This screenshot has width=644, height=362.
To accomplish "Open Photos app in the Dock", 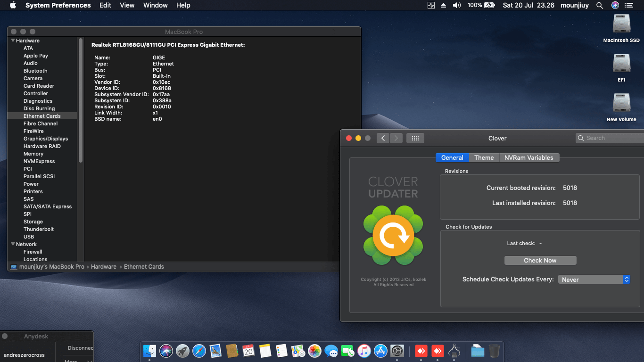I will pos(314,351).
